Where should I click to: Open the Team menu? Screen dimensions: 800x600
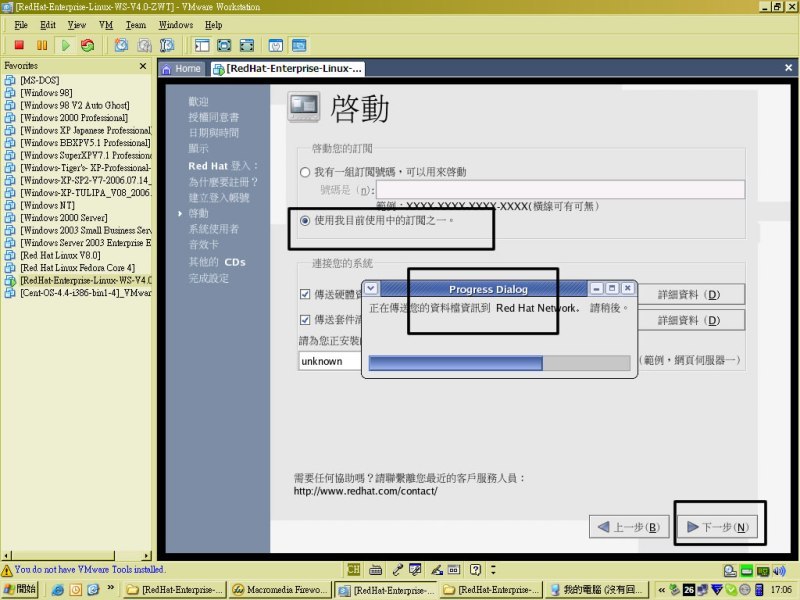(x=136, y=25)
